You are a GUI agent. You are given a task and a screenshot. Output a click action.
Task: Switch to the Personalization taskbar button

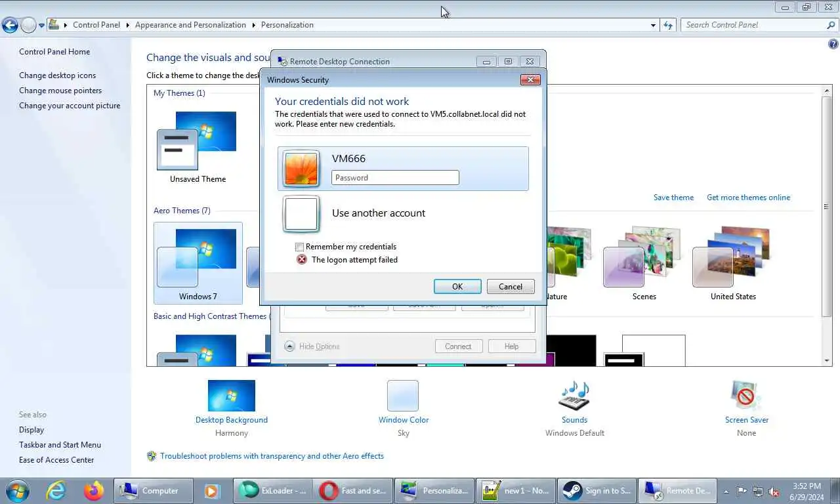click(x=434, y=491)
